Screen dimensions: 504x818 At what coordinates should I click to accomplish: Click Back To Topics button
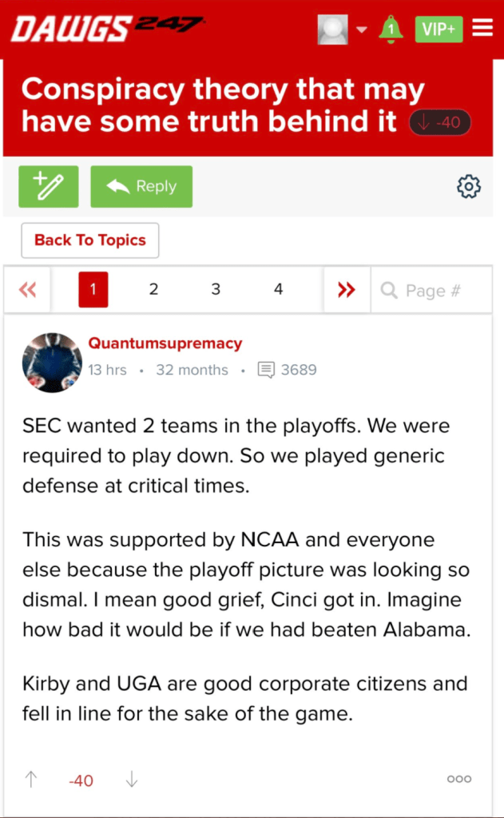[x=89, y=240]
